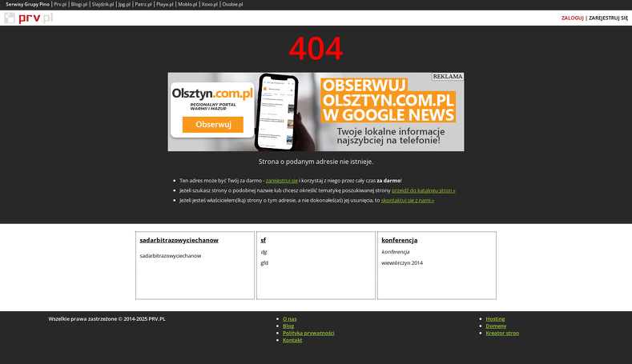The height and width of the screenshot is (364, 632).
Task: Open Domeny footer link
Action: pos(496,326)
